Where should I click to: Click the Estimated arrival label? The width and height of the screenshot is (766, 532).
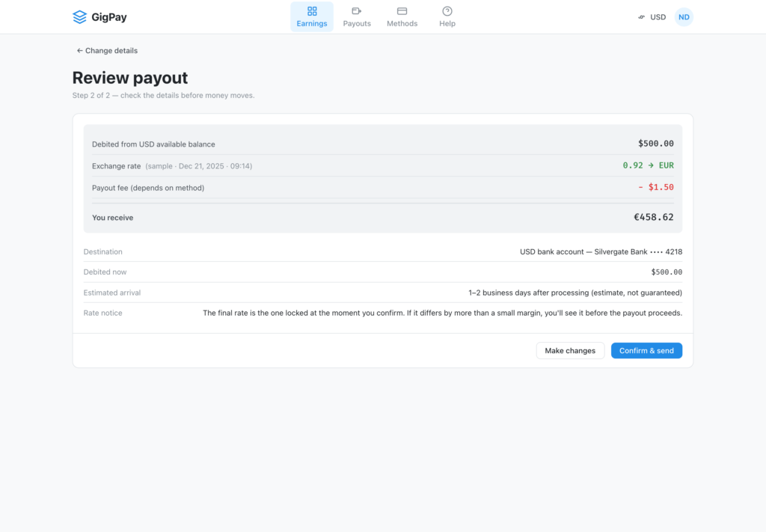pyautogui.click(x=112, y=293)
